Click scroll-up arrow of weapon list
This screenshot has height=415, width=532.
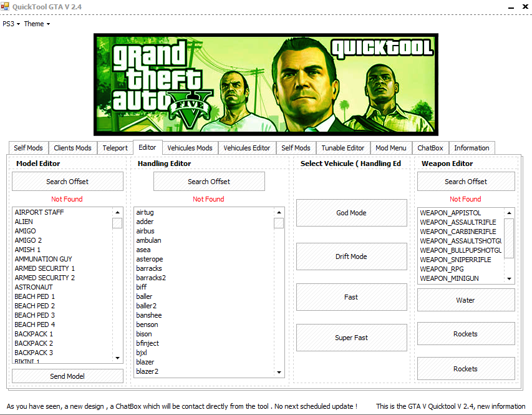[509, 213]
